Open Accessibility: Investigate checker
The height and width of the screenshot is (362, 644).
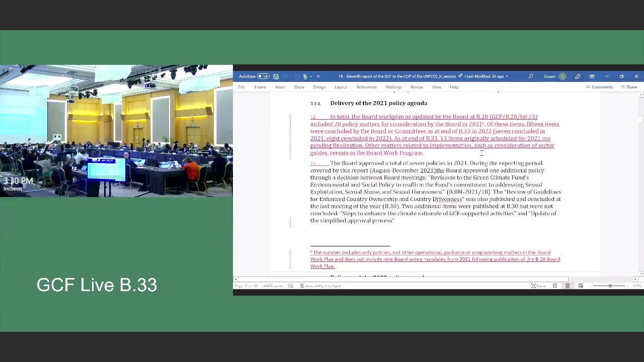tap(320, 286)
